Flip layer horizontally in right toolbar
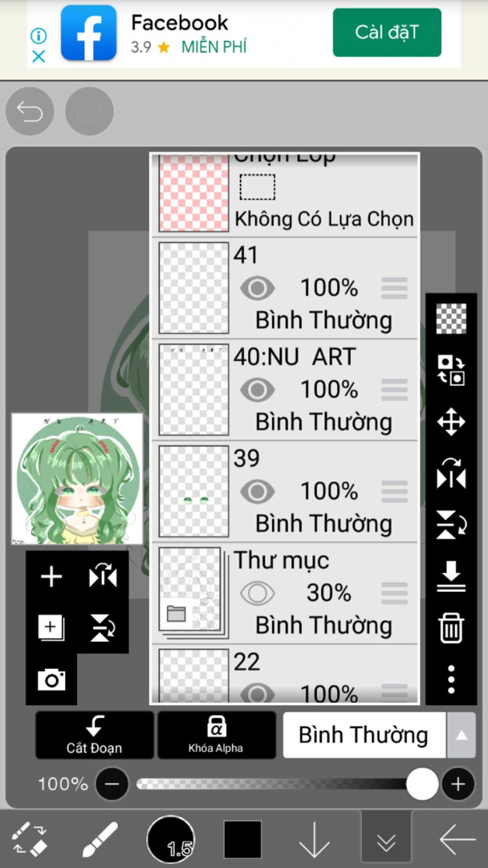This screenshot has width=488, height=868. [451, 474]
